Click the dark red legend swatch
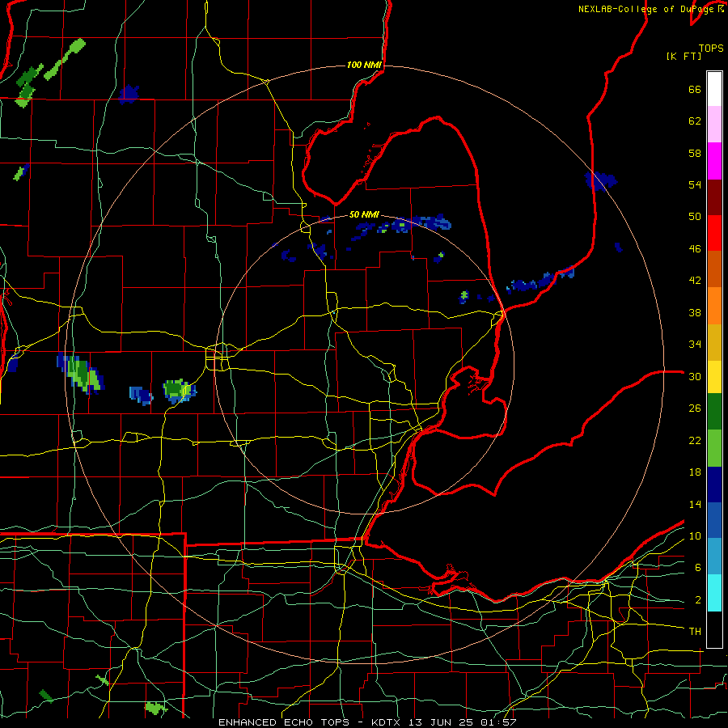This screenshot has height=728, width=728. click(714, 197)
